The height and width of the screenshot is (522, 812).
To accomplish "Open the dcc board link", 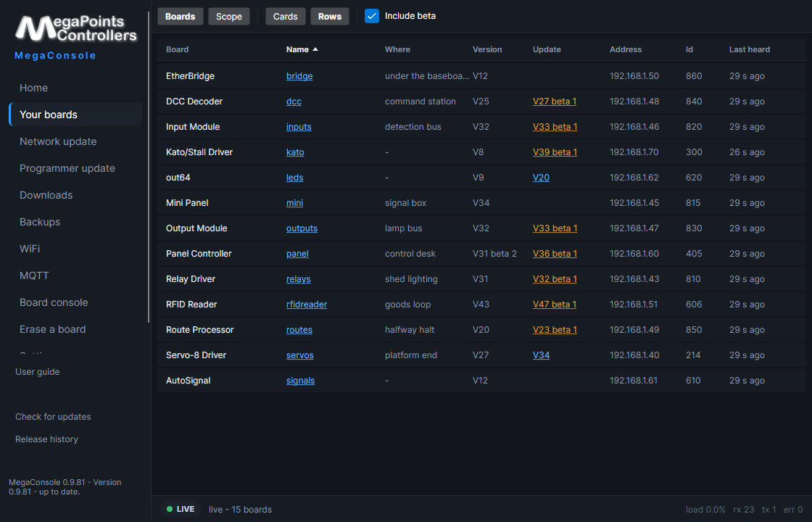I will coord(294,101).
